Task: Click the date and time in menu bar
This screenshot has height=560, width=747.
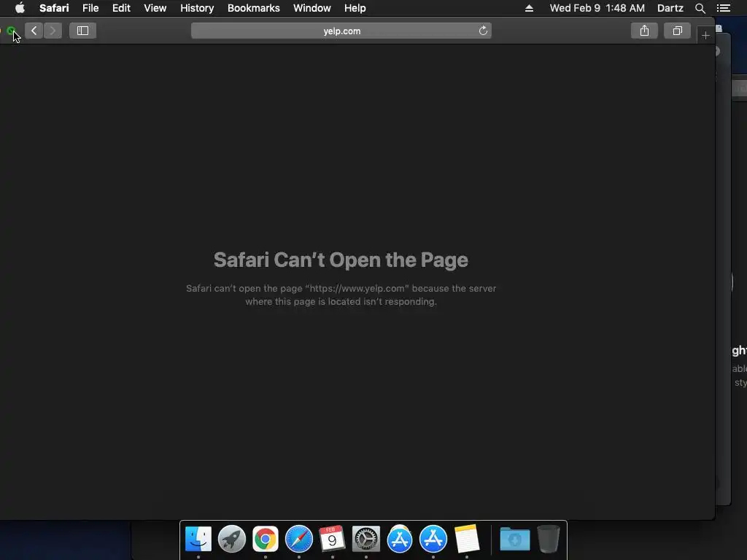Action: [x=597, y=8]
